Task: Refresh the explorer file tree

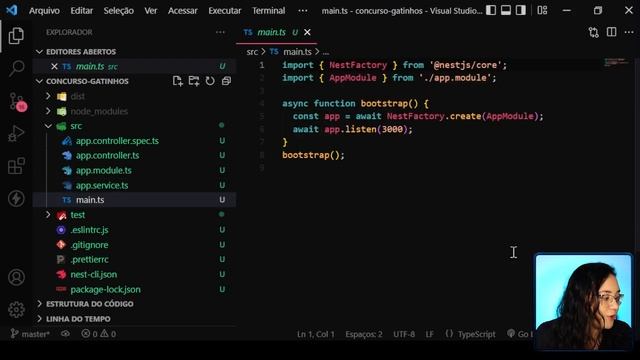Action: pos(210,81)
